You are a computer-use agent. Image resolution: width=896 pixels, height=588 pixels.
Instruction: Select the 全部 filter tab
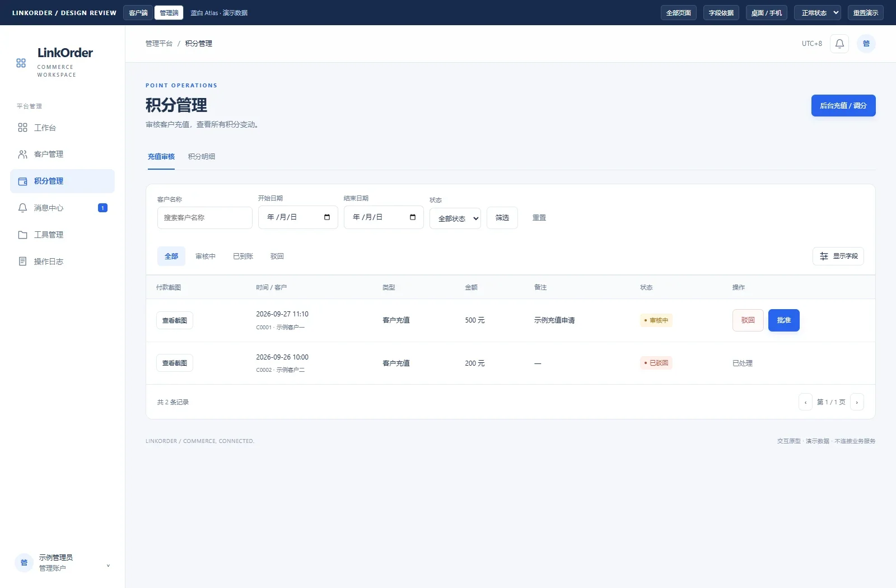171,256
